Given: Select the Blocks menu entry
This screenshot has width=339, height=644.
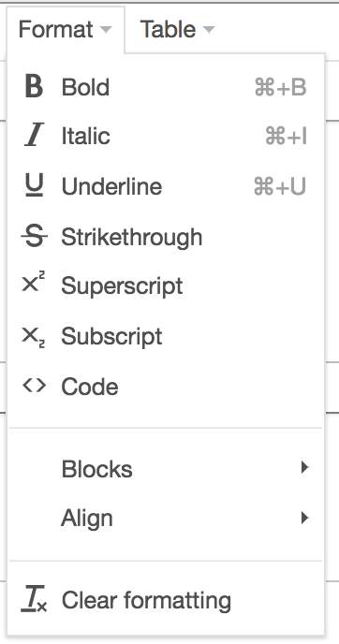Looking at the screenshot, I should tap(166, 468).
